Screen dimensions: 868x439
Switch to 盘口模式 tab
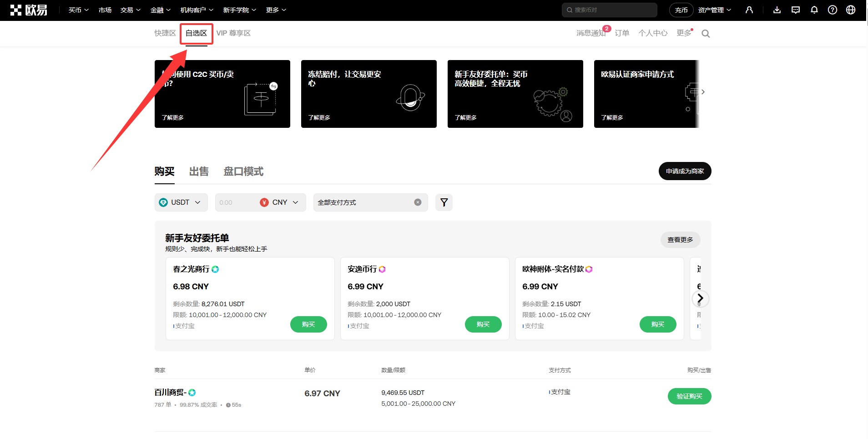click(x=243, y=172)
